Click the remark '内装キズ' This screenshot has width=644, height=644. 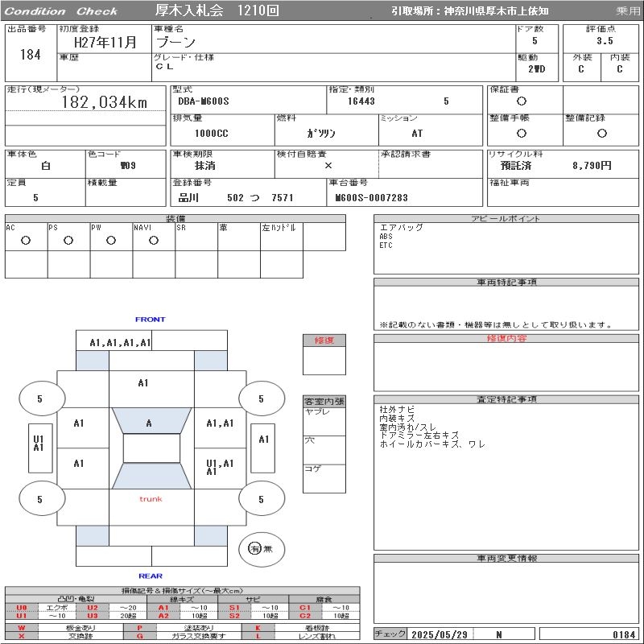pyautogui.click(x=397, y=418)
